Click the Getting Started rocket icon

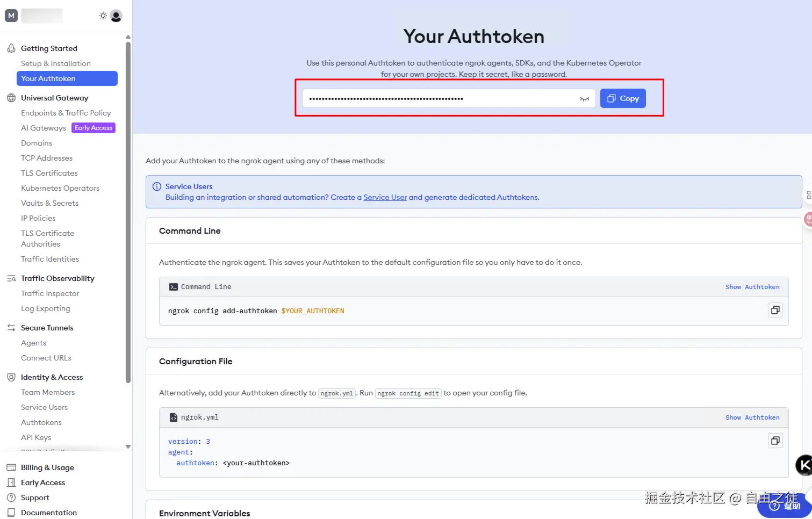click(x=11, y=48)
